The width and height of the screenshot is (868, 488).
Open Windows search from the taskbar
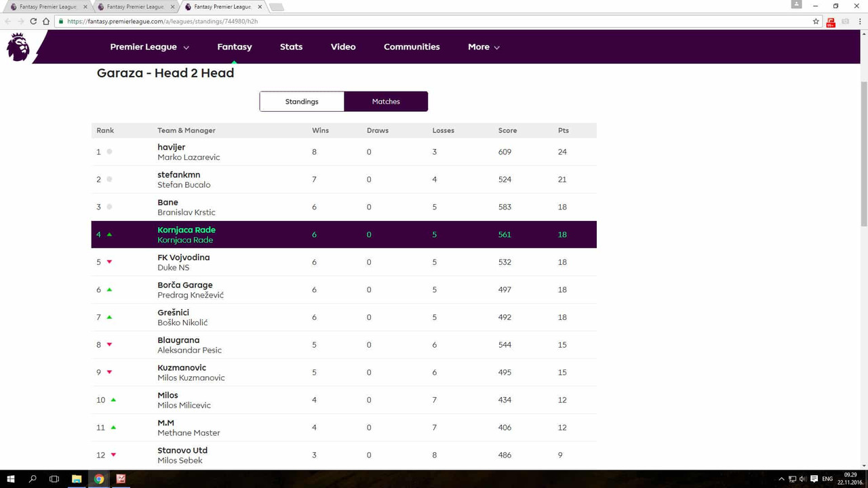pyautogui.click(x=33, y=479)
